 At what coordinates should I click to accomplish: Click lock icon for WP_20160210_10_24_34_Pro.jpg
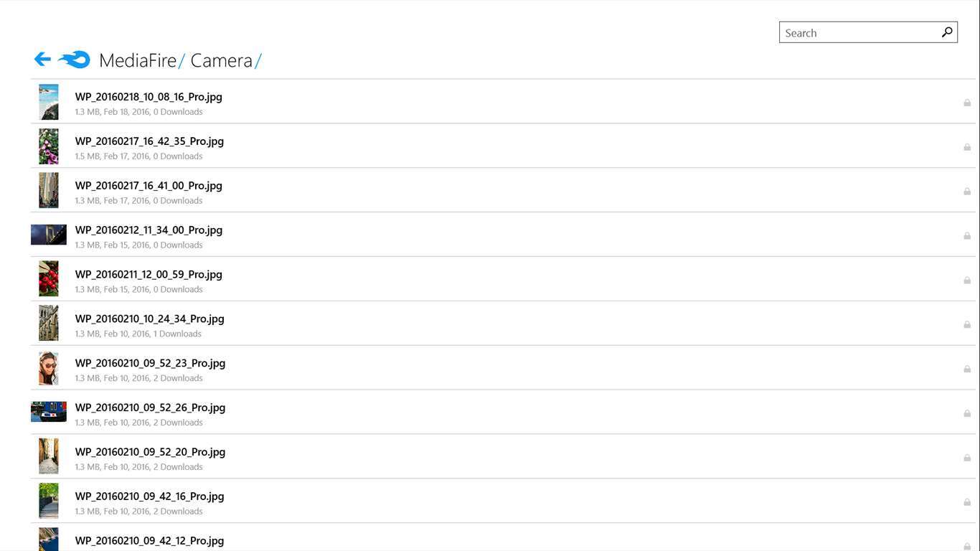point(967,325)
